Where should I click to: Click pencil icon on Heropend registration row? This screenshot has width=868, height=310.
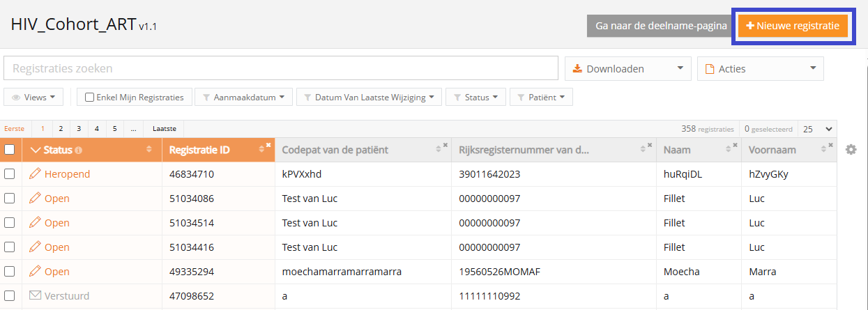click(35, 174)
